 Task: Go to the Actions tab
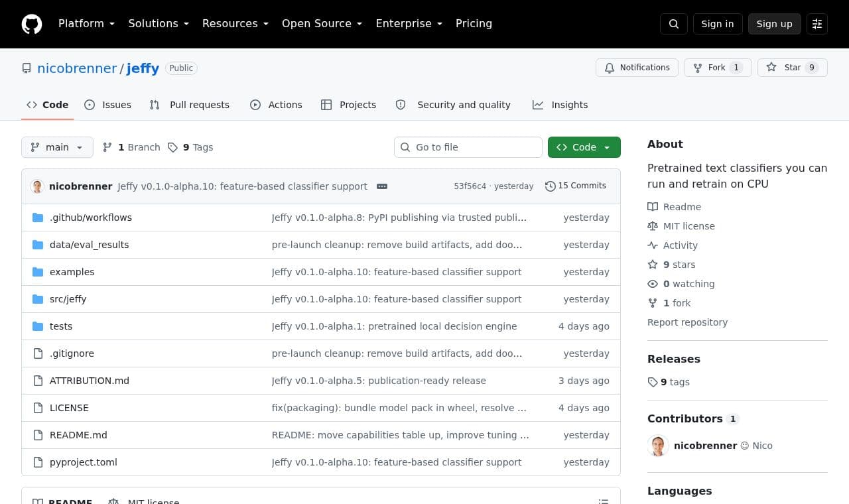point(276,105)
